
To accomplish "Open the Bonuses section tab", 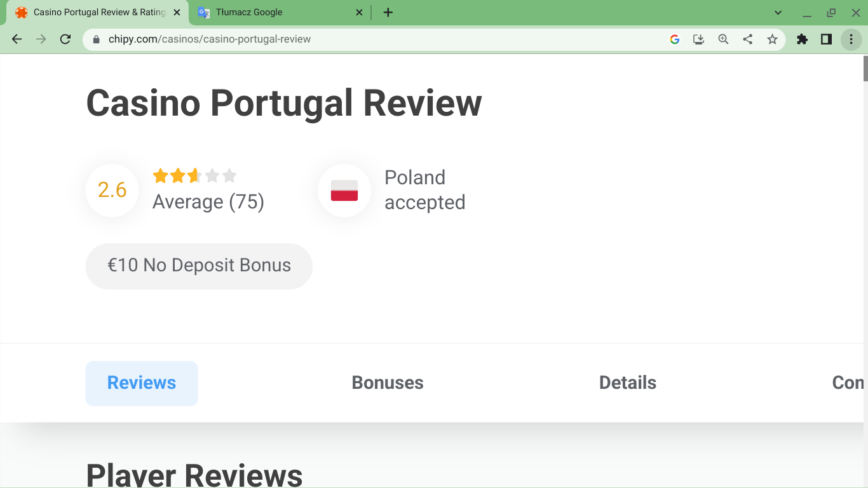I will (x=388, y=383).
